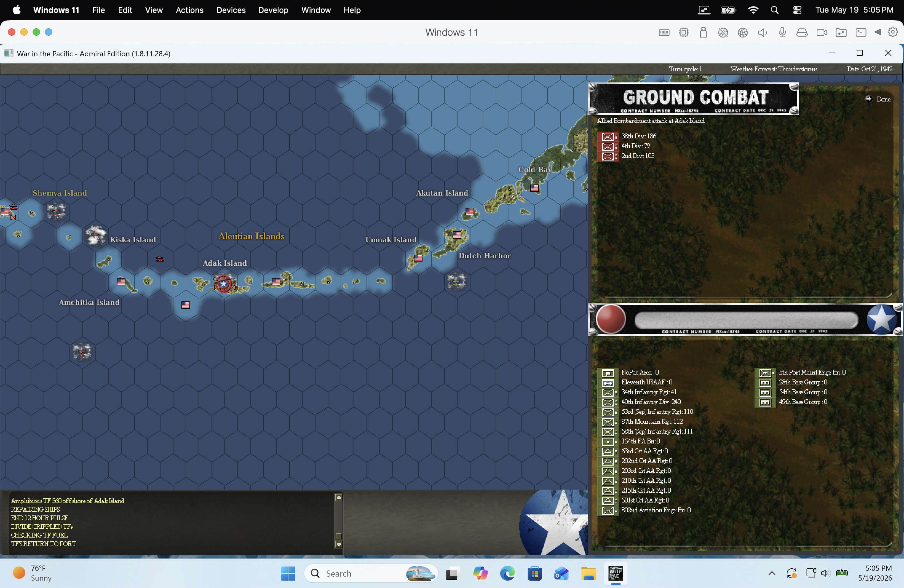Open the Edit menu
Screen dimensions: 904x588
coord(125,10)
